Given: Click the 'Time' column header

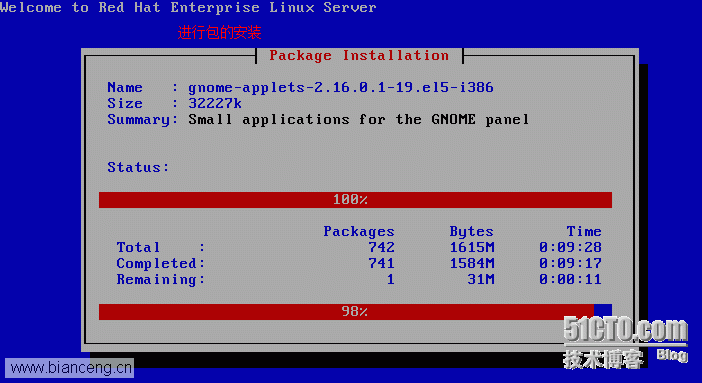Looking at the screenshot, I should [x=584, y=232].
